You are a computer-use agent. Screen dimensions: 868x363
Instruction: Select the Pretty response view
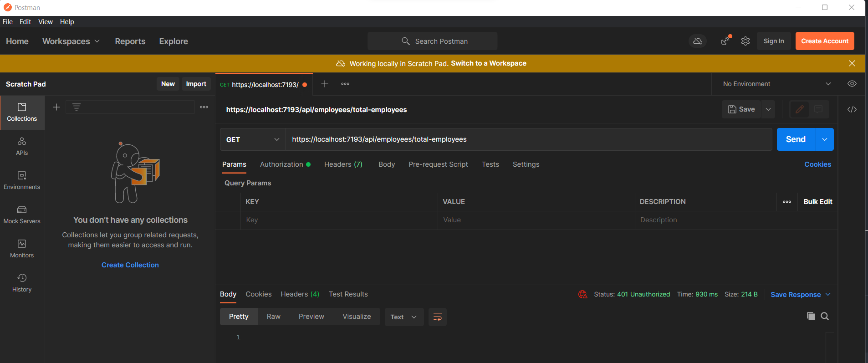(239, 317)
